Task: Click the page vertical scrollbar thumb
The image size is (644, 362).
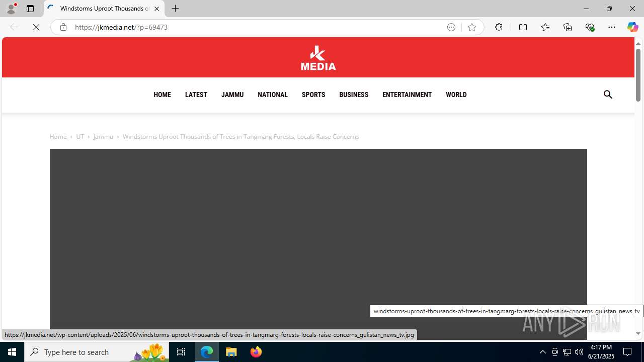Action: tap(638, 74)
